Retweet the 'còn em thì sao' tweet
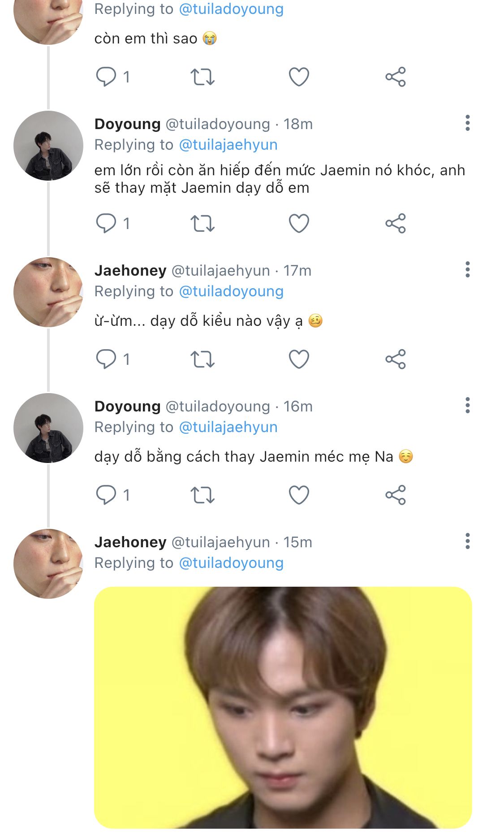This screenshot has height=835, width=504. [202, 77]
